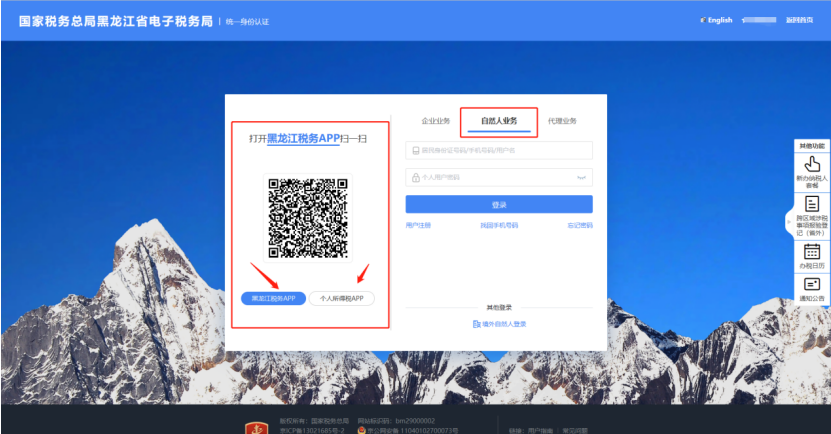The width and height of the screenshot is (831, 434).
Task: Click the ID card icon in username field
Action: (x=416, y=150)
